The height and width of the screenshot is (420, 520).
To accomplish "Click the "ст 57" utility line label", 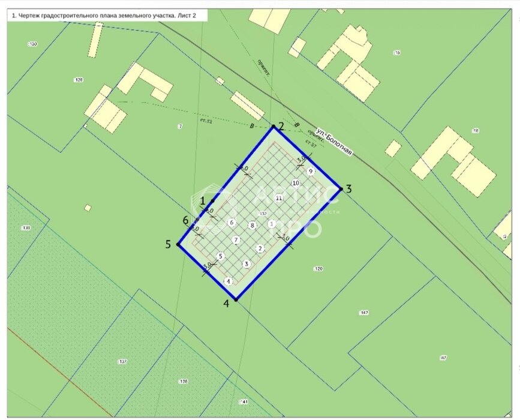I will pyautogui.click(x=311, y=143).
